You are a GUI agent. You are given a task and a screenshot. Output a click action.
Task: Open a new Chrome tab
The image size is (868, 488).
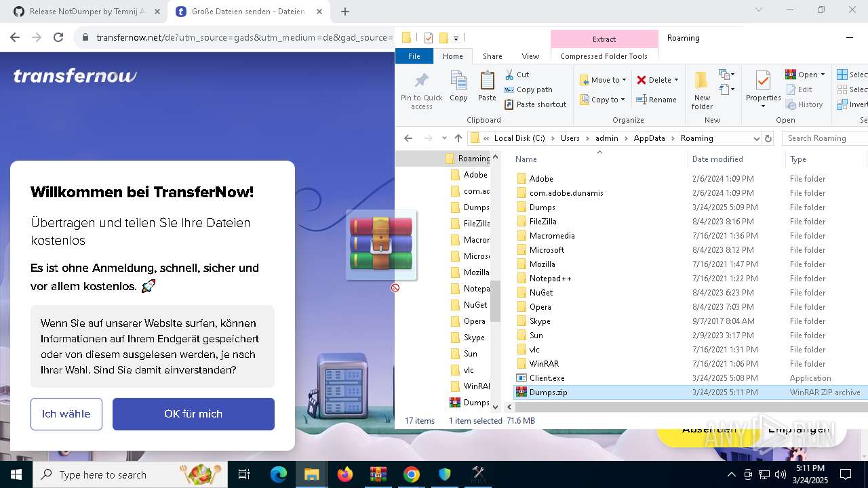coord(345,12)
